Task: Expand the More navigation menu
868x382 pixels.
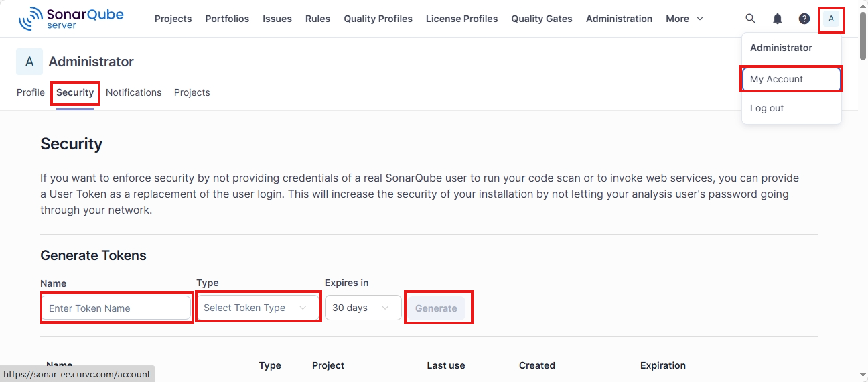Action: pyautogui.click(x=684, y=19)
